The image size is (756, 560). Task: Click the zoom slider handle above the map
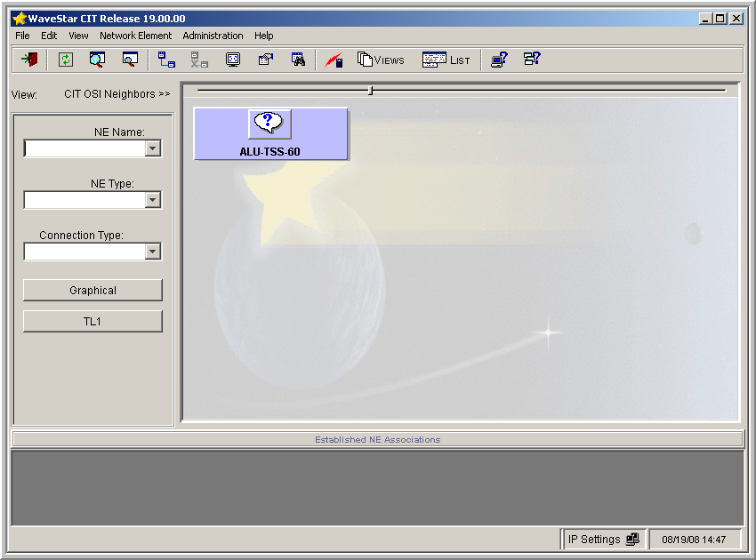tap(370, 90)
